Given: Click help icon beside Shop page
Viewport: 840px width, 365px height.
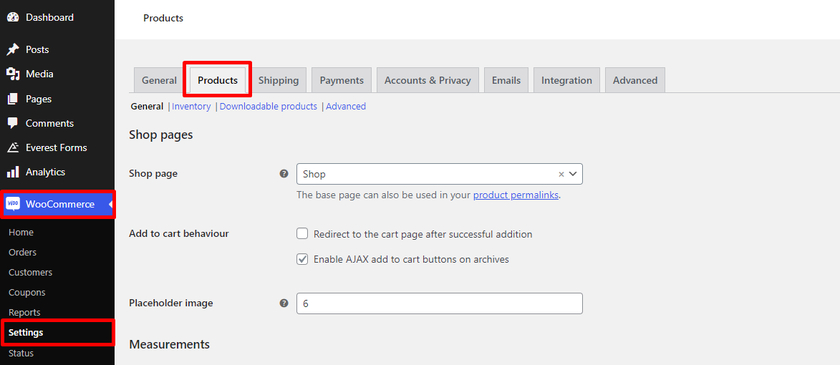Looking at the screenshot, I should [284, 174].
